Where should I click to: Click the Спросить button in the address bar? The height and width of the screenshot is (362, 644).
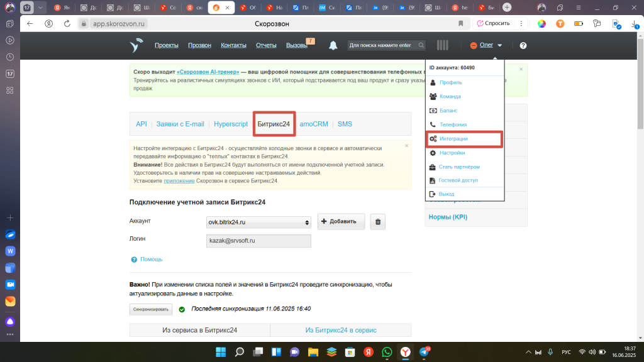click(493, 23)
